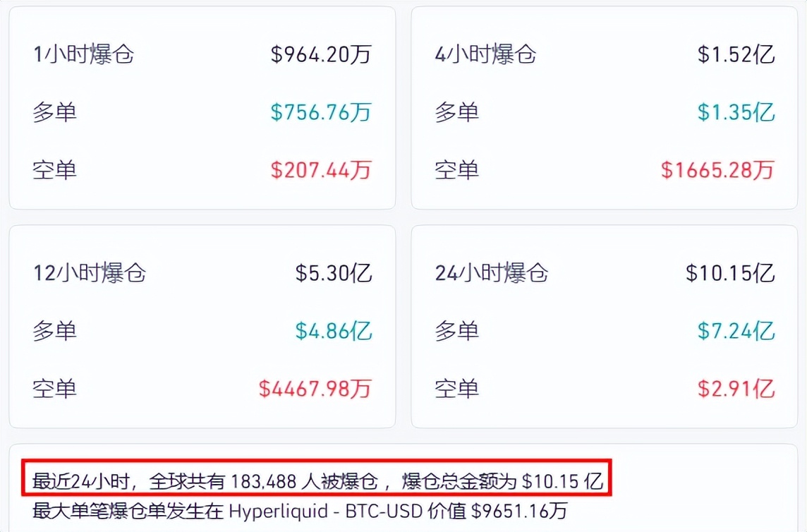Click the 12-hour long value $4.86亿
The image size is (807, 532).
(334, 330)
